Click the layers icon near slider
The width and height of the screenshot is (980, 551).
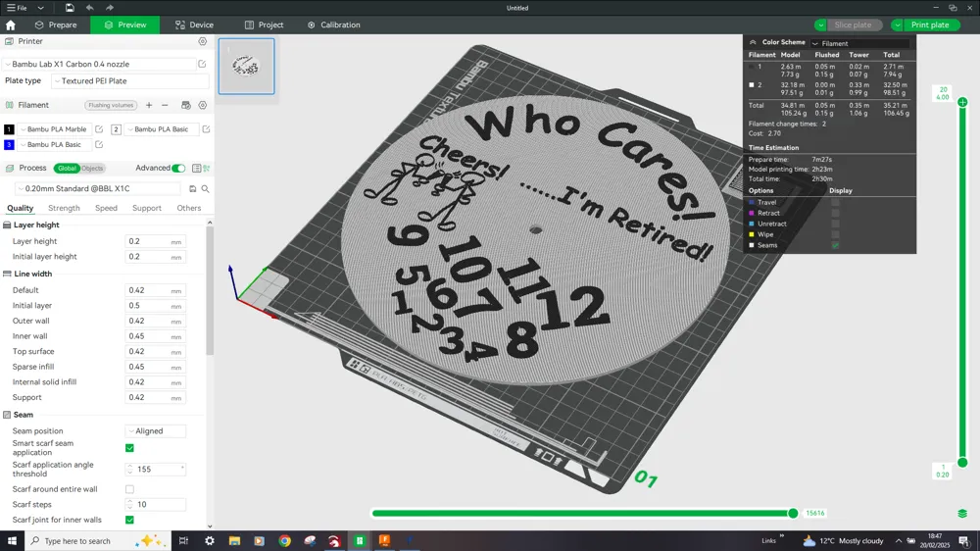point(962,514)
